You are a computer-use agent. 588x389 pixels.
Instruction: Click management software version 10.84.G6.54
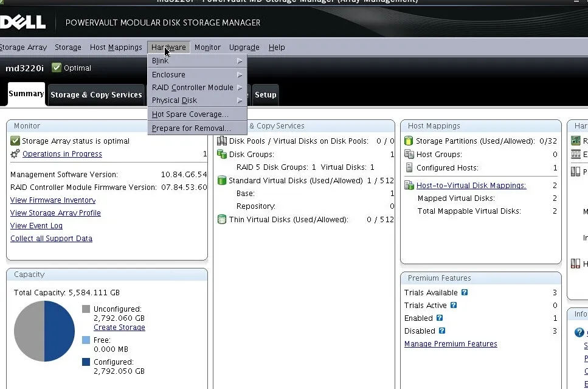[x=184, y=175]
